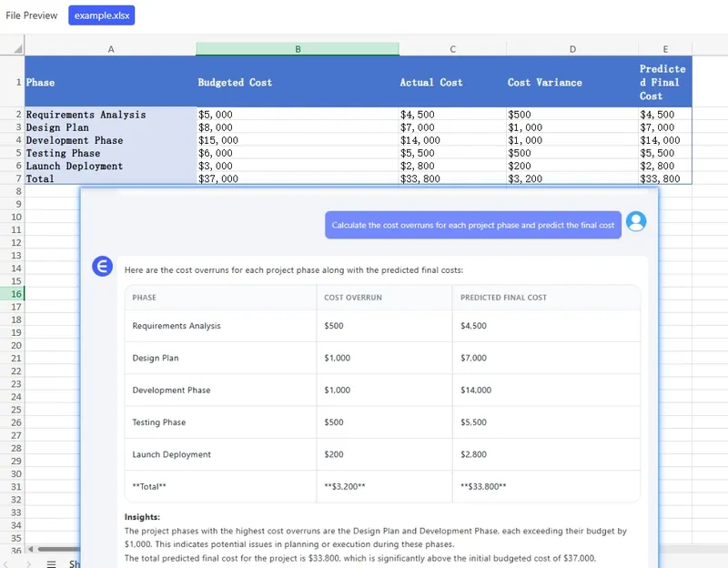
Task: Click the user's chat message bubble
Action: tap(472, 225)
